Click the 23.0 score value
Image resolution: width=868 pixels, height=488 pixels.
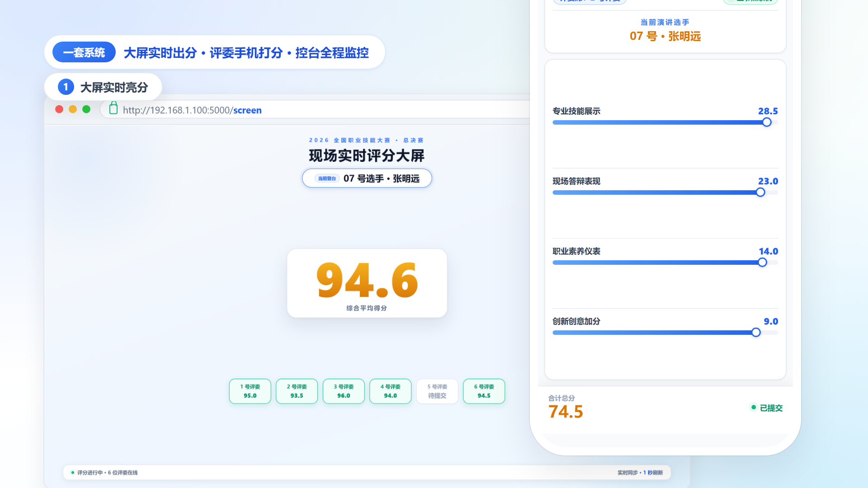point(768,181)
